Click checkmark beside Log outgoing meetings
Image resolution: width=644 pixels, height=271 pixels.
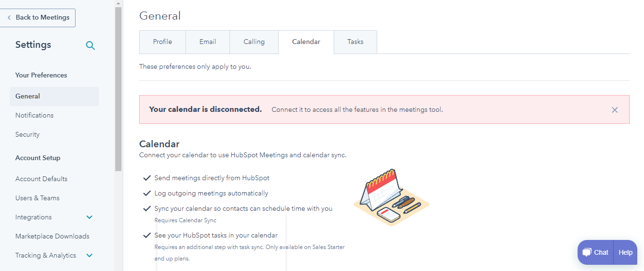[147, 193]
